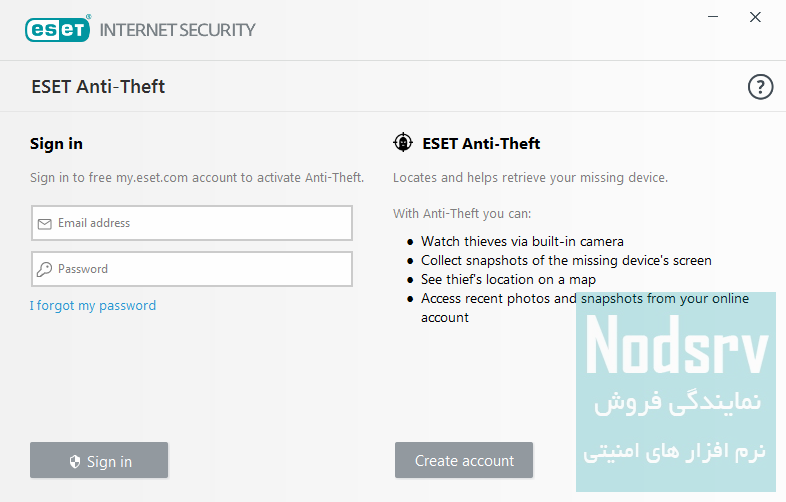Click the "Sign in" section heading
Screen dimensions: 786x502
(x=56, y=144)
